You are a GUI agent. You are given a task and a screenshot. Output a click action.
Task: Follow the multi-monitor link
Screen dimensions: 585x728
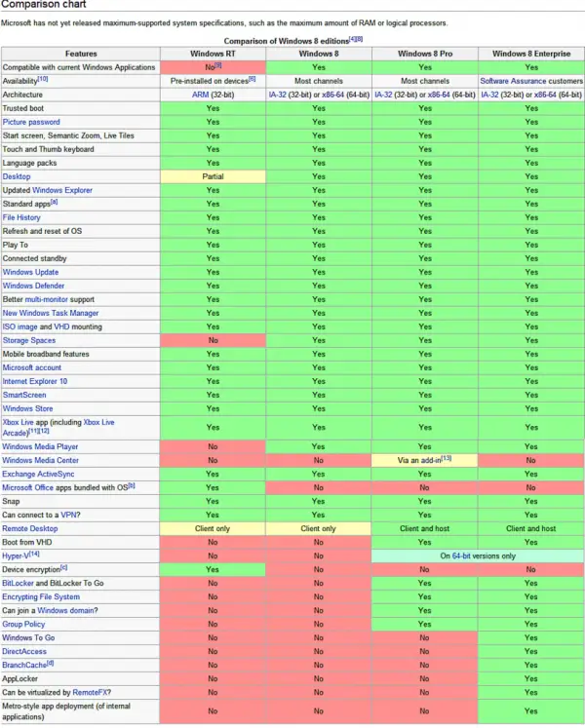[x=46, y=299]
